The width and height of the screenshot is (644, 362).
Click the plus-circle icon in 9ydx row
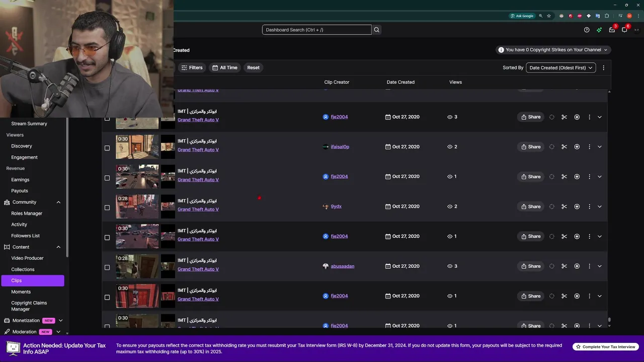tap(577, 207)
